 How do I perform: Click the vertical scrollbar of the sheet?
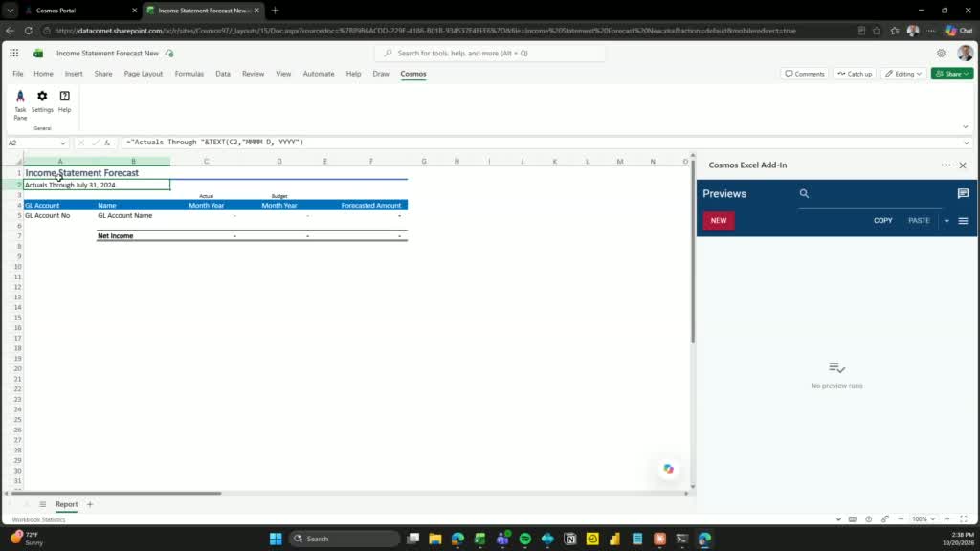tap(693, 252)
